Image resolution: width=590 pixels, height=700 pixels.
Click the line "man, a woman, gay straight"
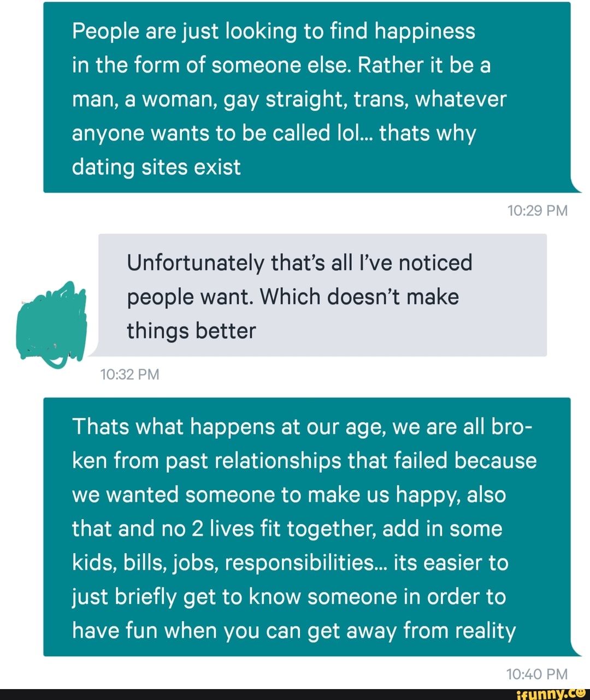(x=289, y=99)
